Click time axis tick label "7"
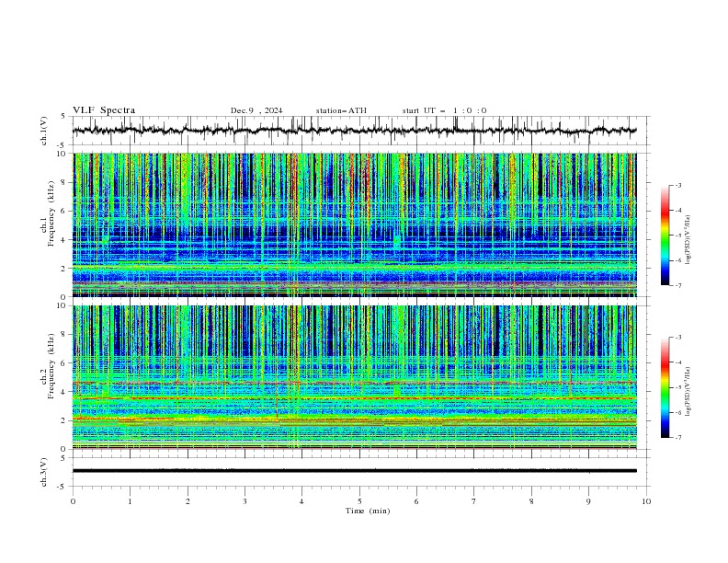The width and height of the screenshot is (728, 563). click(x=474, y=501)
